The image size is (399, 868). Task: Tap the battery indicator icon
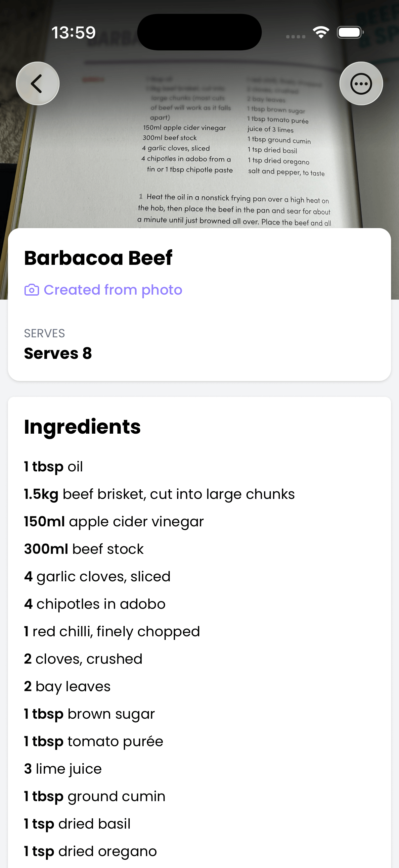click(x=350, y=32)
